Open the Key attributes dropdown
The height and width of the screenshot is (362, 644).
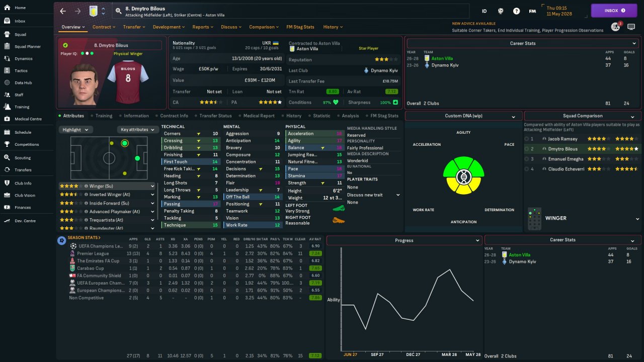click(137, 130)
